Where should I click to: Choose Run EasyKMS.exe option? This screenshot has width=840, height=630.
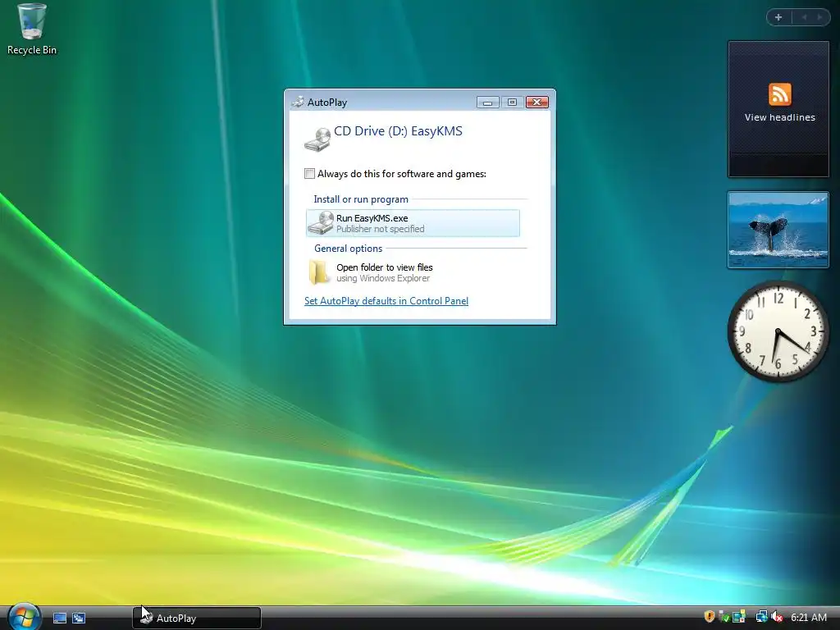click(x=413, y=223)
